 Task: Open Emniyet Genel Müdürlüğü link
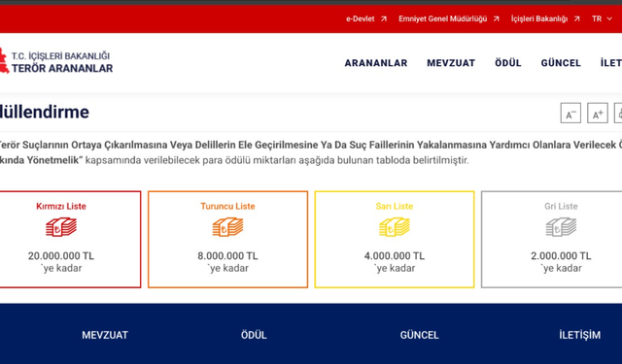pos(443,18)
